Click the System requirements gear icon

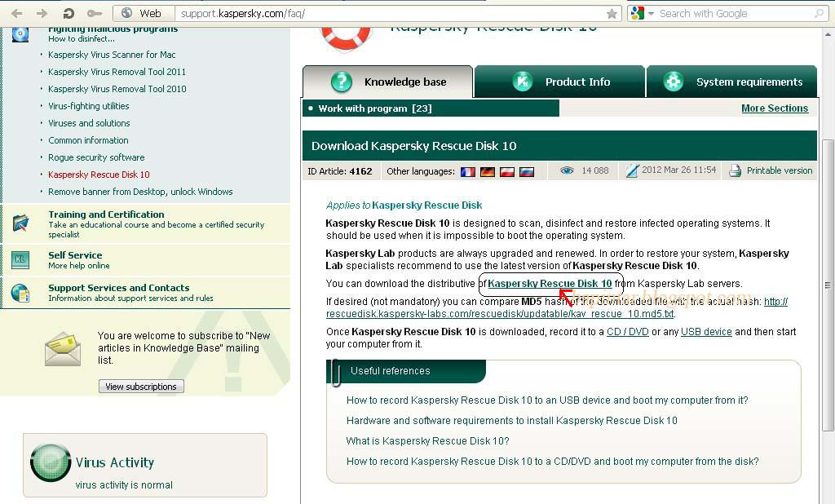pos(674,82)
